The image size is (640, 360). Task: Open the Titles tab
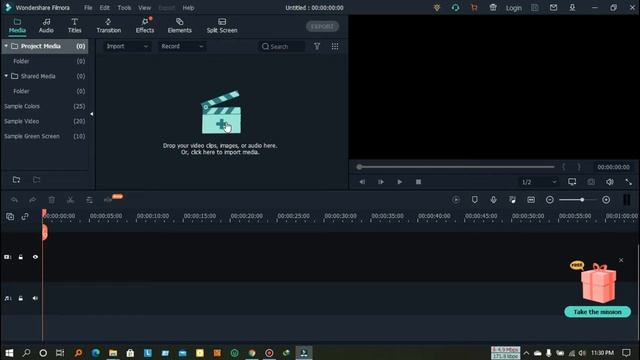tap(74, 25)
